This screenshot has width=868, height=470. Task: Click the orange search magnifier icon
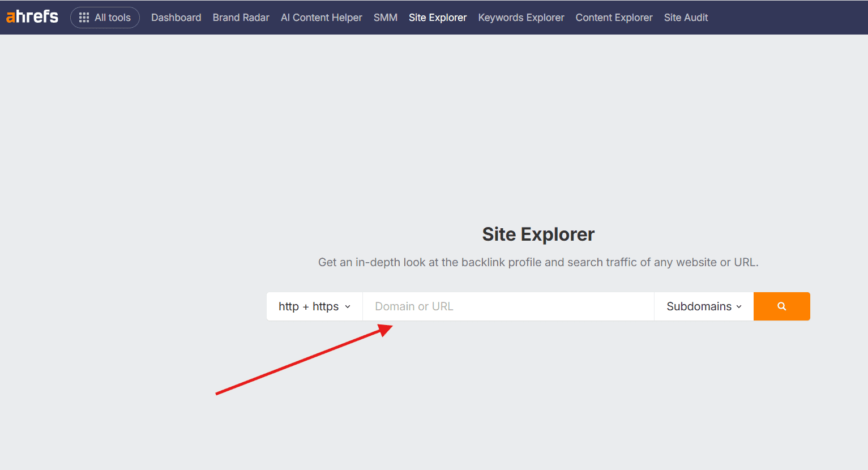pyautogui.click(x=781, y=306)
